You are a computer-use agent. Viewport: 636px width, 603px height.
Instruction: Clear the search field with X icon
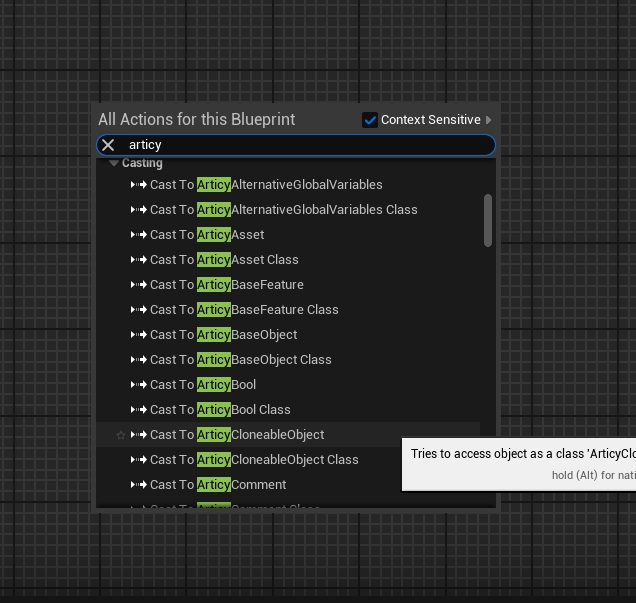[x=108, y=145]
